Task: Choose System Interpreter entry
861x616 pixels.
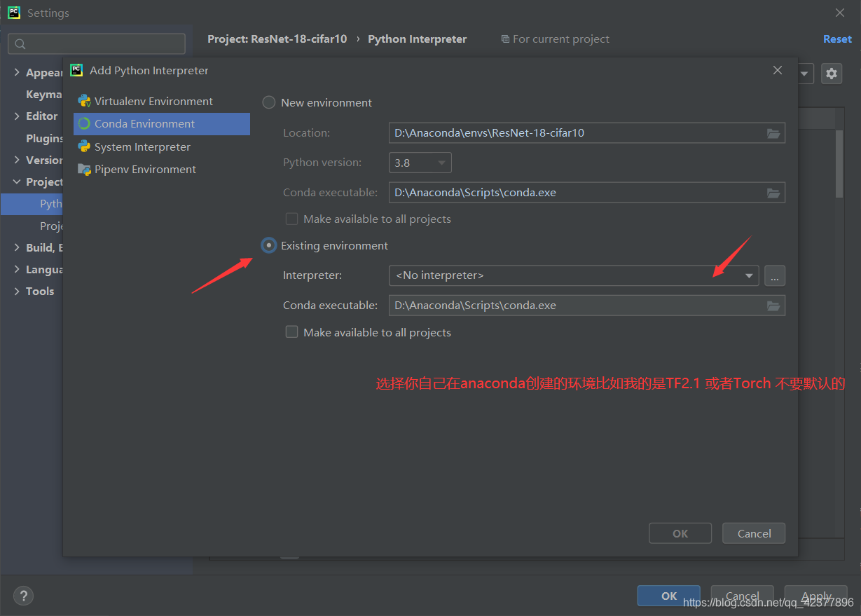Action: click(162, 146)
